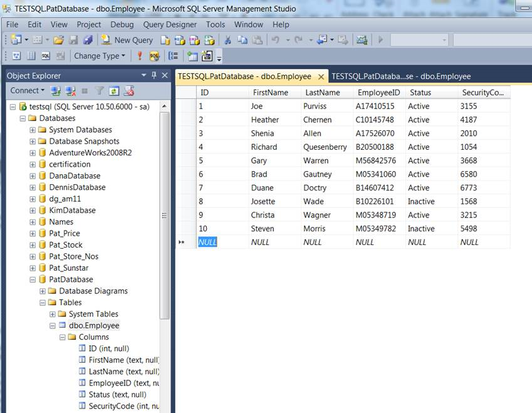532x413 pixels.
Task: Show the SQL Pane icon
Action: click(44, 56)
